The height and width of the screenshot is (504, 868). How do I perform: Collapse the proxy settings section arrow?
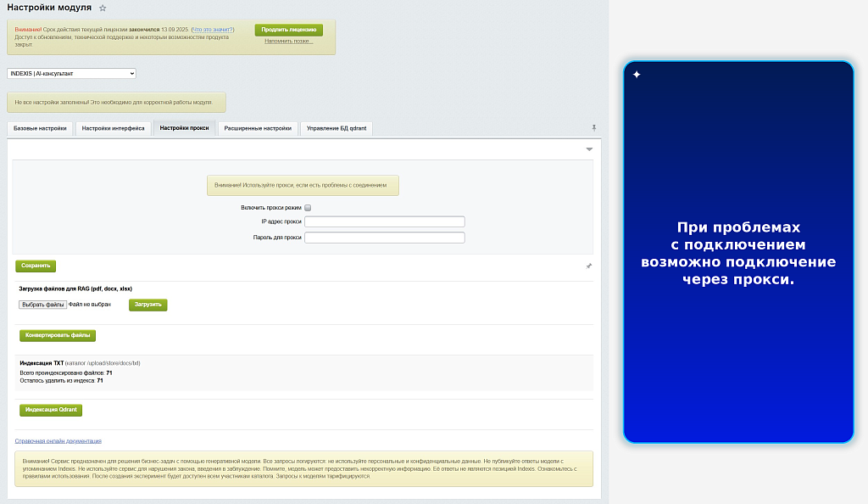[x=590, y=149]
